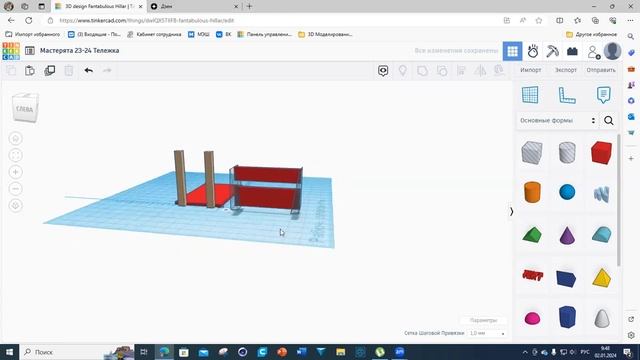640x360 pixels.
Task: Invite collaborators with add-person icon
Action: 593,52
